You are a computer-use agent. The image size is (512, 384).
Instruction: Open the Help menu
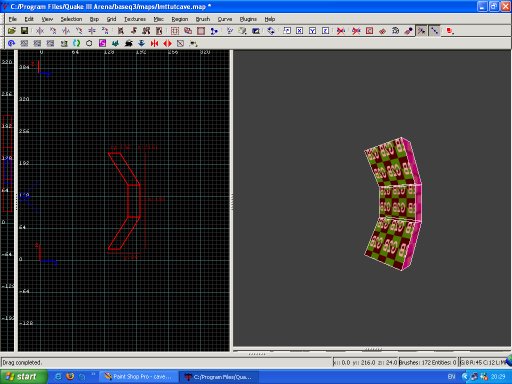(270, 19)
